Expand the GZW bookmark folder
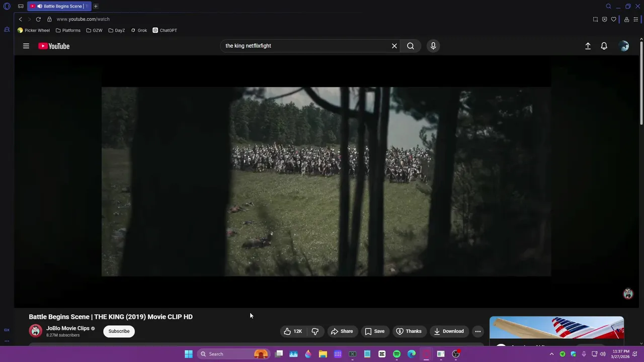 coord(94,30)
